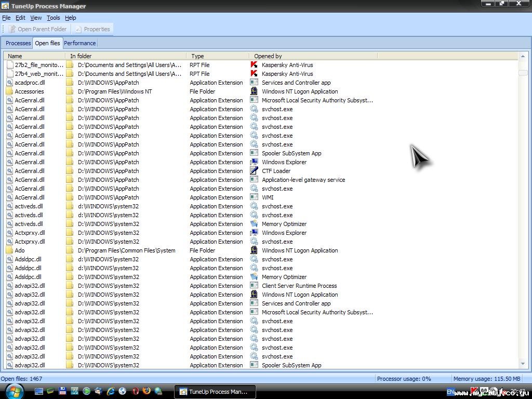Image resolution: width=532 pixels, height=399 pixels.
Task: Click Kaspersky icon in 27b2_file_monito row
Action: click(x=254, y=65)
